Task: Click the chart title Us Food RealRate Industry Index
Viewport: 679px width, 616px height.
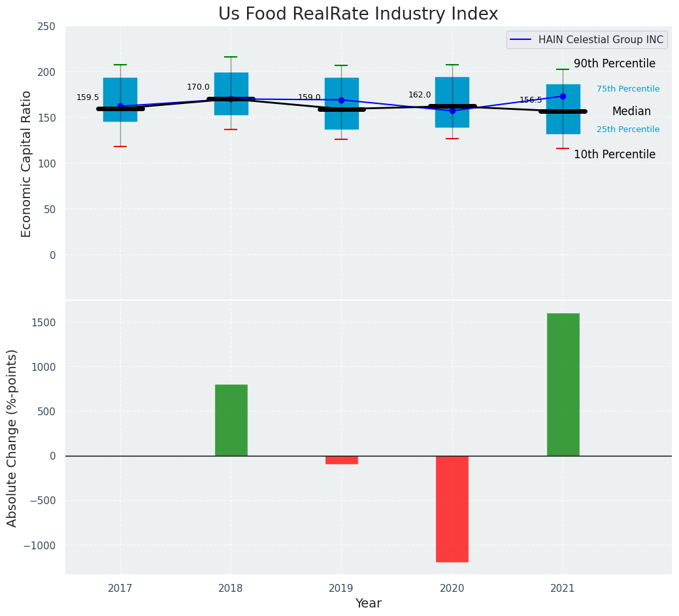Action: tap(358, 14)
